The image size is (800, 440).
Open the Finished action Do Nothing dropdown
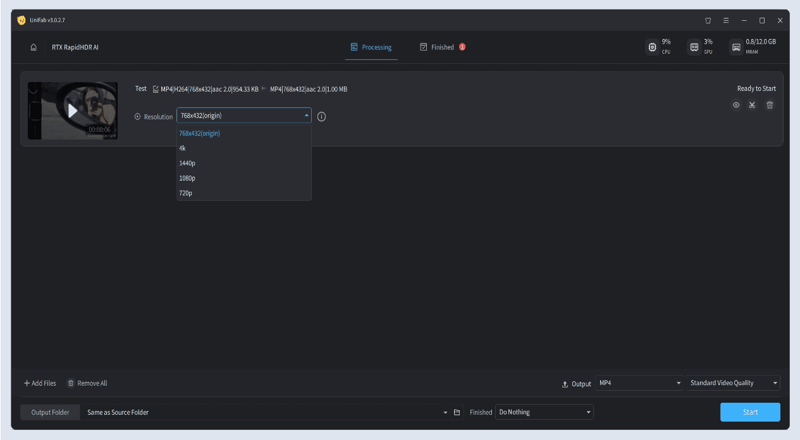(x=544, y=412)
